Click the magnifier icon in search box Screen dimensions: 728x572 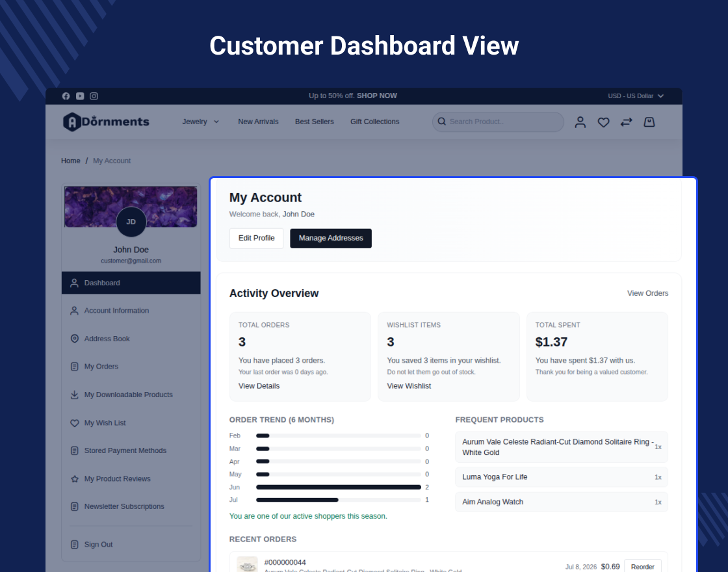tap(441, 122)
